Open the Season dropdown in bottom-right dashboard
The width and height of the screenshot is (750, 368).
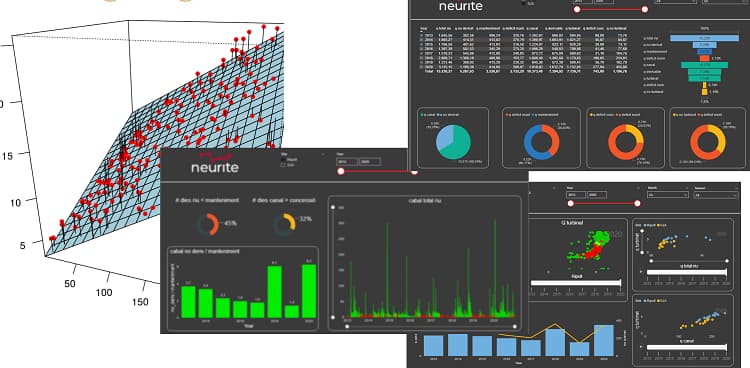(x=716, y=195)
